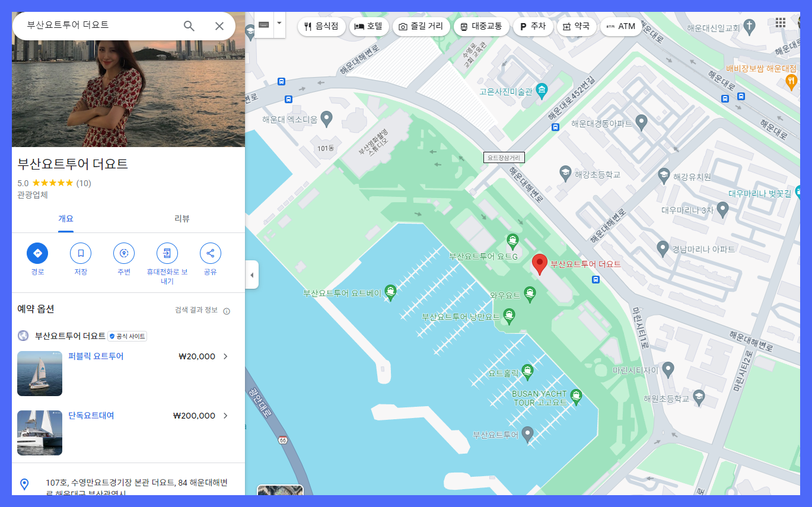812x507 pixels.
Task: Click the red 부산요트투어 더요트 map pin
Action: (x=539, y=264)
